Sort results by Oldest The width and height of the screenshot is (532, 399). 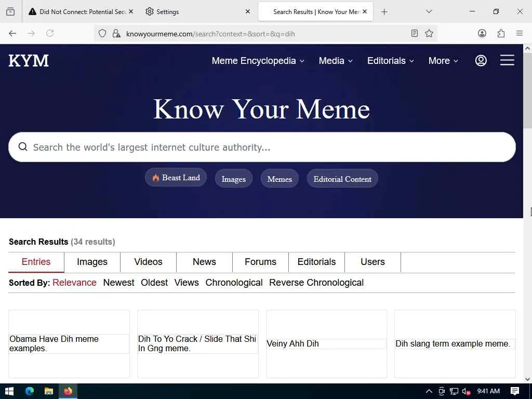pyautogui.click(x=154, y=283)
